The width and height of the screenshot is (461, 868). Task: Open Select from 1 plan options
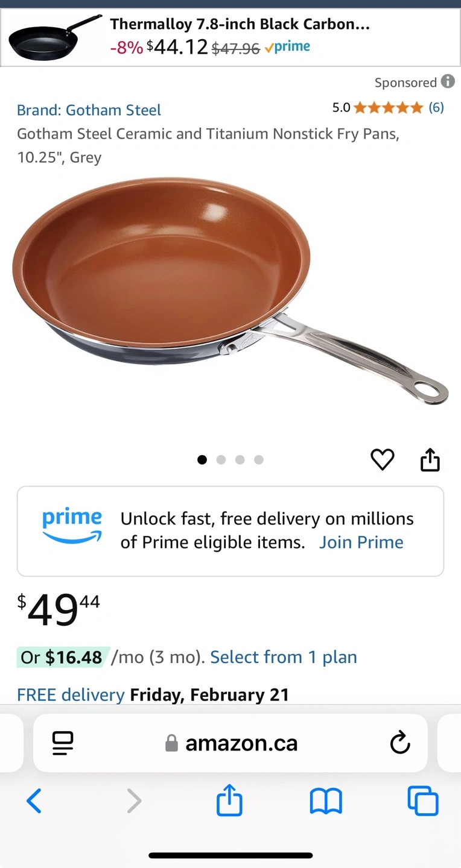tap(284, 657)
